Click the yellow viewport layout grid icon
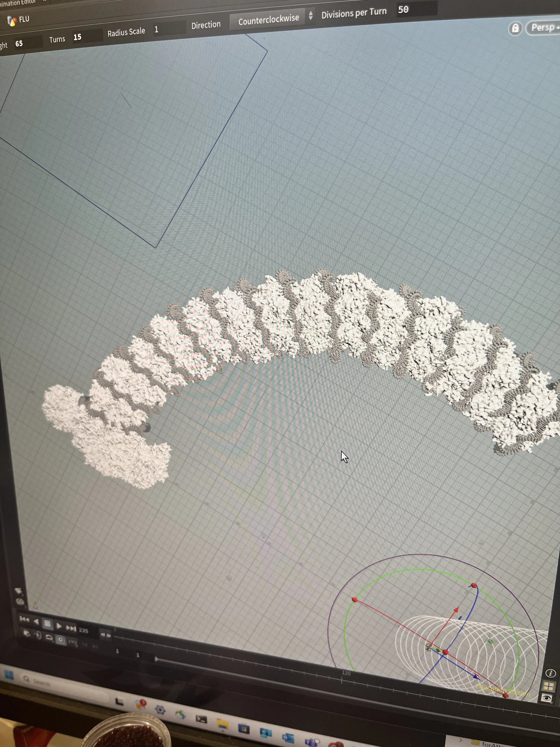Screen dimensions: 560x747 pyautogui.click(x=549, y=686)
